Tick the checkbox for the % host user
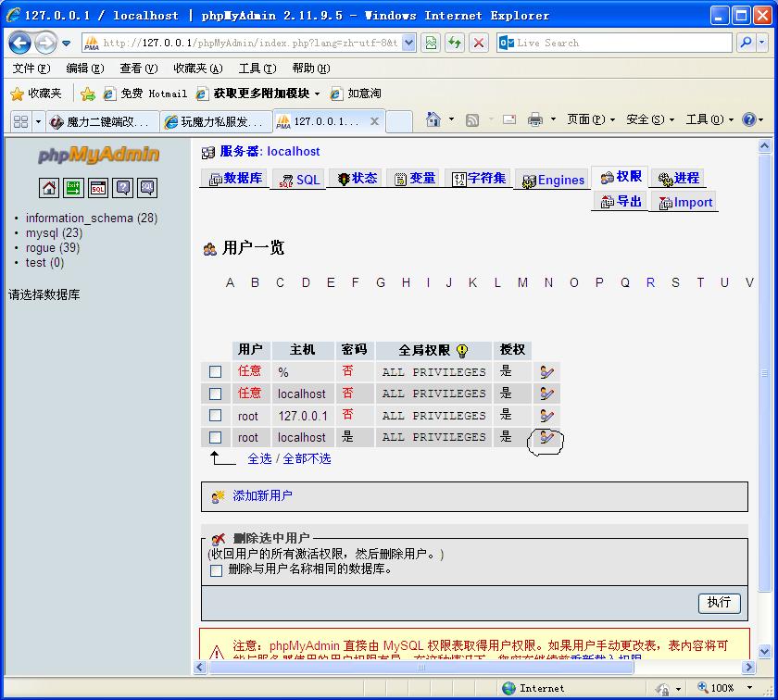778x700 pixels. pyautogui.click(x=216, y=371)
